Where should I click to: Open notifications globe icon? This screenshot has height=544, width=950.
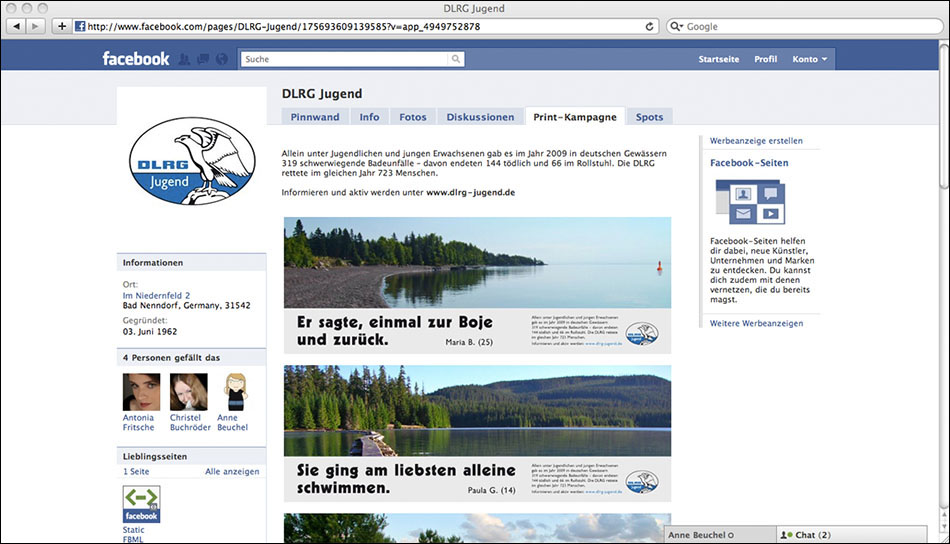[x=222, y=59]
